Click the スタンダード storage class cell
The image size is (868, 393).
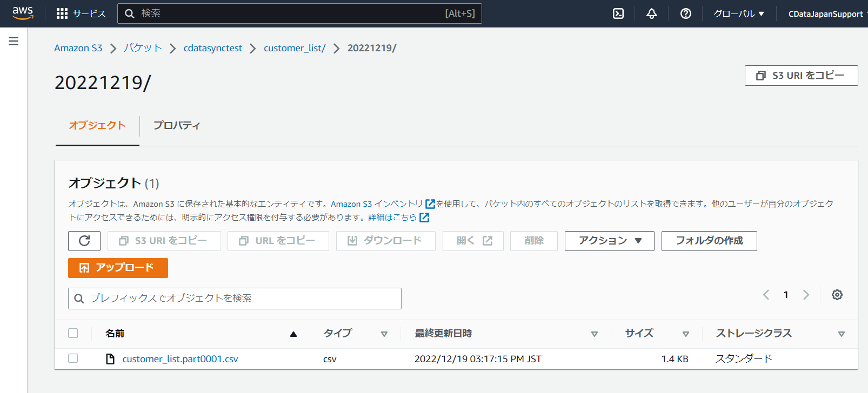(x=744, y=359)
